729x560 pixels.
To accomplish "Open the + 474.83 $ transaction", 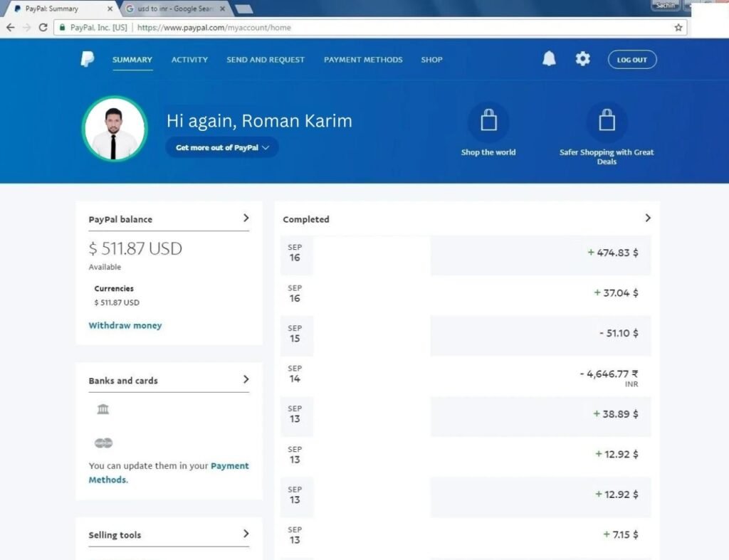I will point(466,255).
